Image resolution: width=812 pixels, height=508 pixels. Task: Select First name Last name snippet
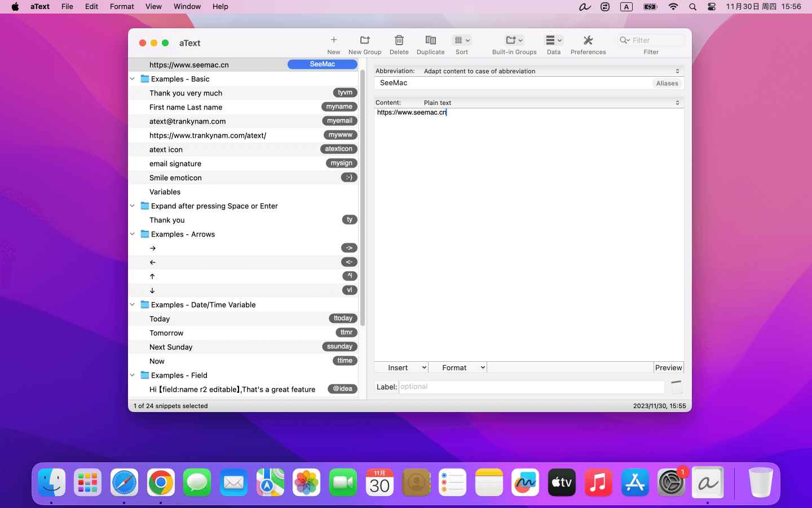[x=243, y=107]
